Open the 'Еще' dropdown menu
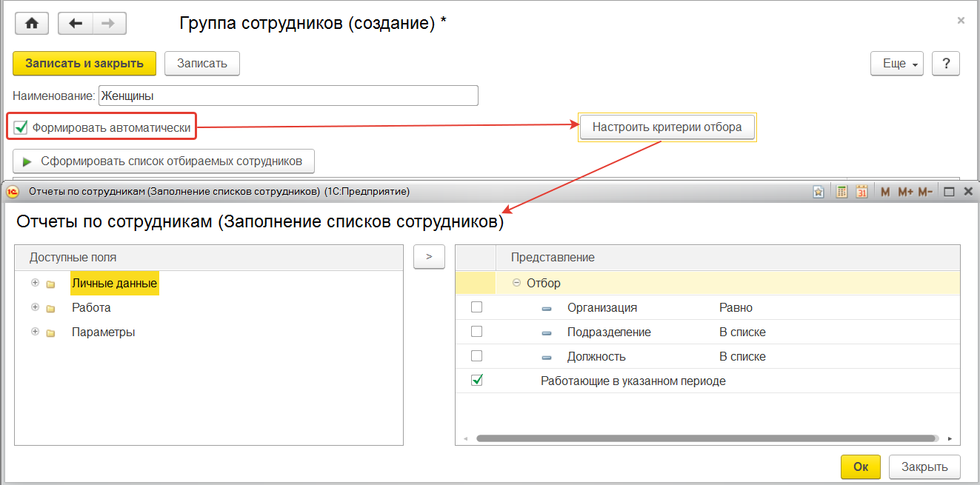Image resolution: width=980 pixels, height=485 pixels. (x=896, y=64)
